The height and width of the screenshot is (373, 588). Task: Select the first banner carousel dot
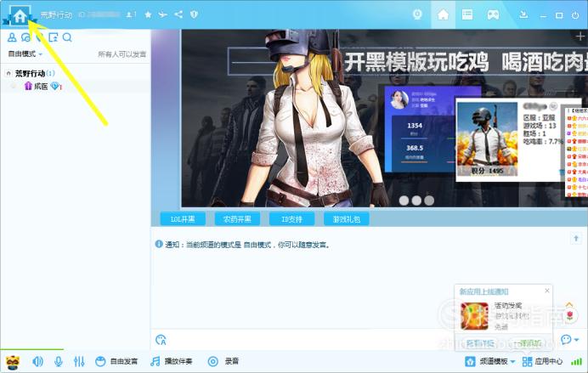[x=404, y=201]
